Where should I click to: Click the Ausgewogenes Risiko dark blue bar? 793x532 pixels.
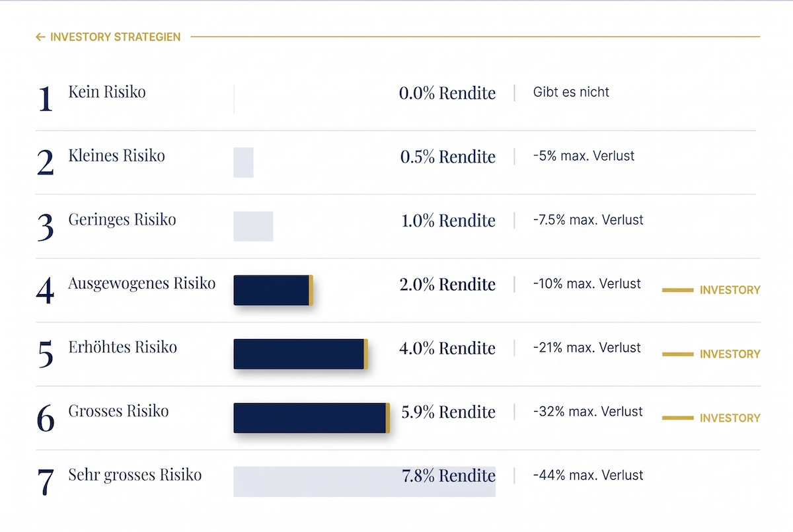(273, 290)
